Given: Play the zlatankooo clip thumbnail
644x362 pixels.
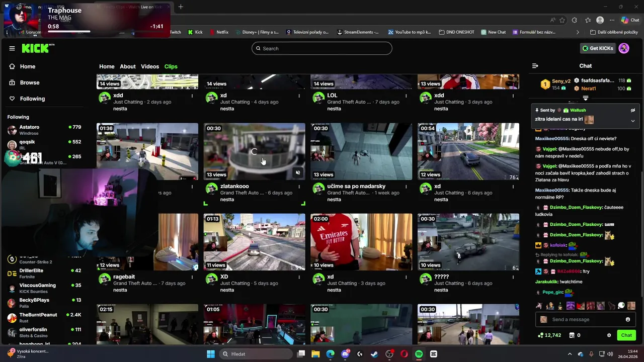Looking at the screenshot, I should click(x=254, y=151).
